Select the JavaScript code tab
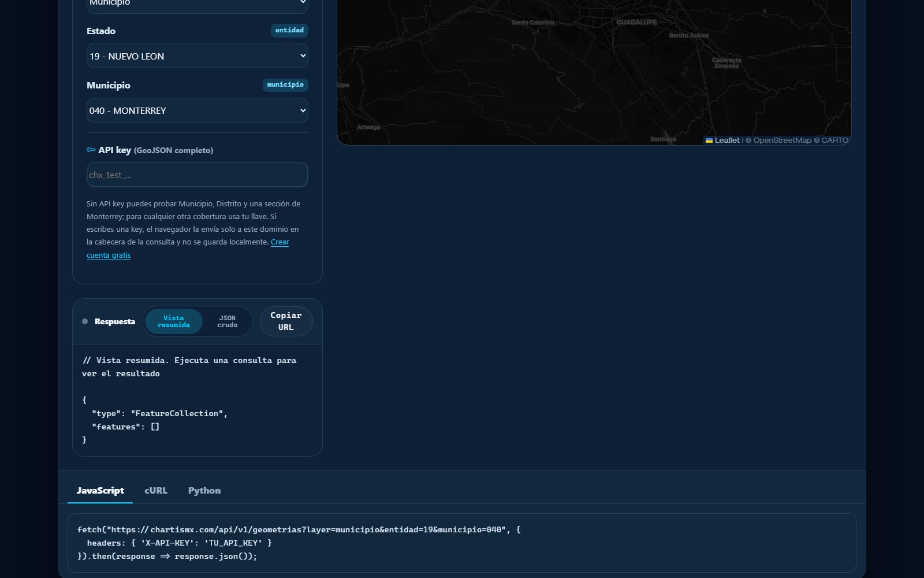The image size is (924, 578). tap(100, 491)
